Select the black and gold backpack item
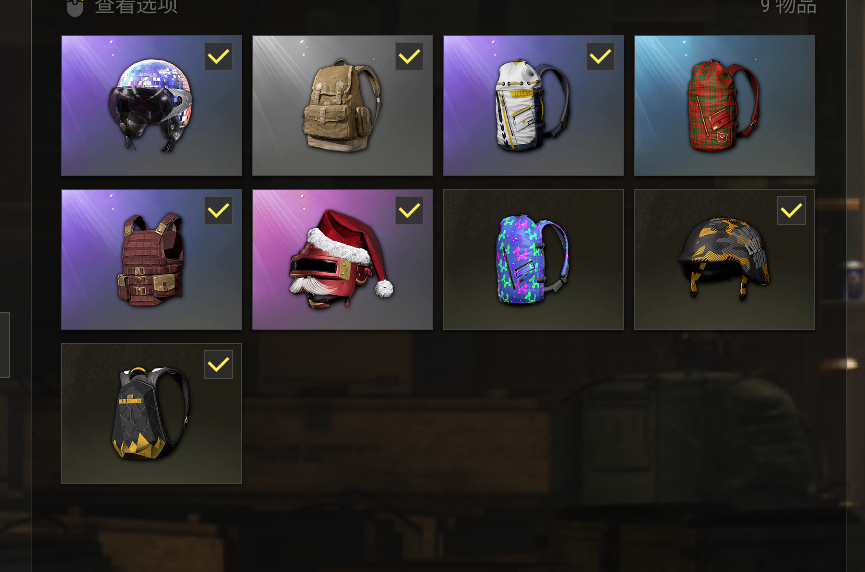This screenshot has width=865, height=572. tap(151, 413)
